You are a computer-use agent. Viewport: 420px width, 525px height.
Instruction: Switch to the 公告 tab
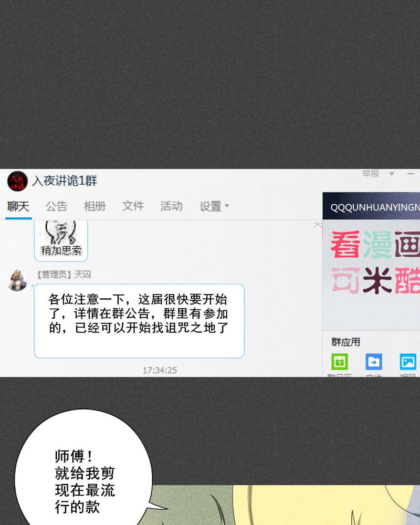[56, 206]
